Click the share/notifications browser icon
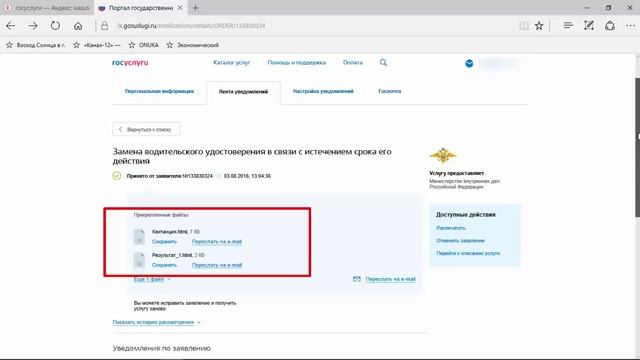 click(610, 26)
